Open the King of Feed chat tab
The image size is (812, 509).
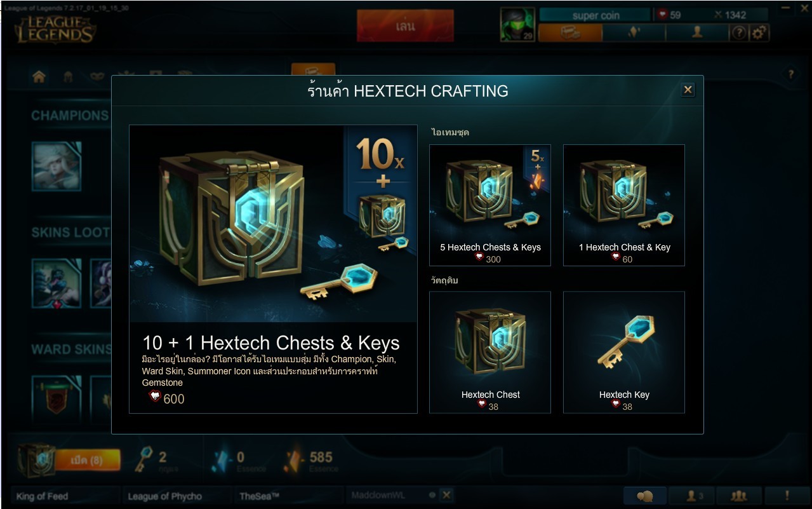(x=65, y=496)
